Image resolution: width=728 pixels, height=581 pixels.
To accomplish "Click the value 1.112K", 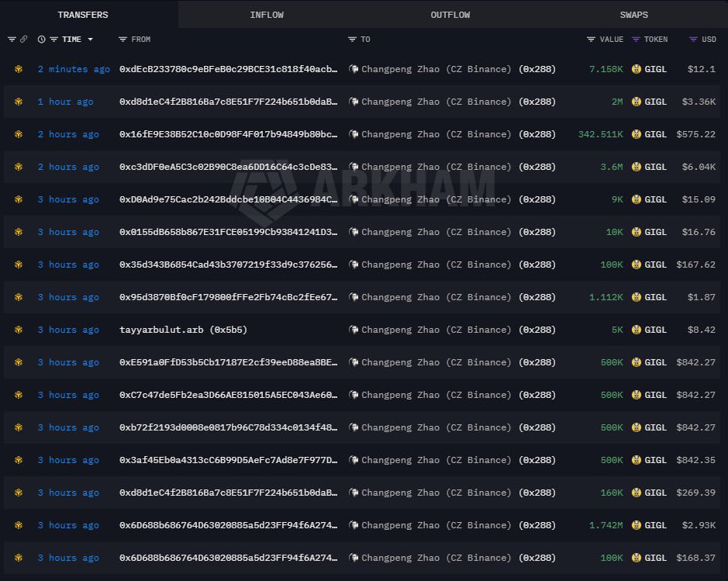I will click(x=606, y=297).
